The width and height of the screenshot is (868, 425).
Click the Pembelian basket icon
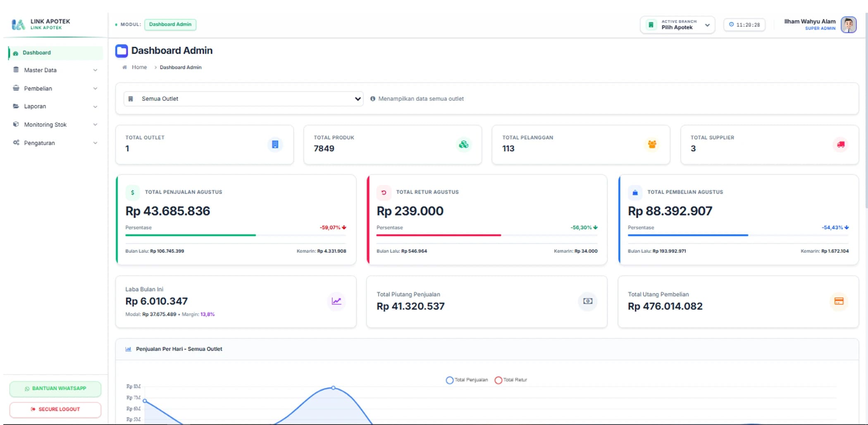16,88
